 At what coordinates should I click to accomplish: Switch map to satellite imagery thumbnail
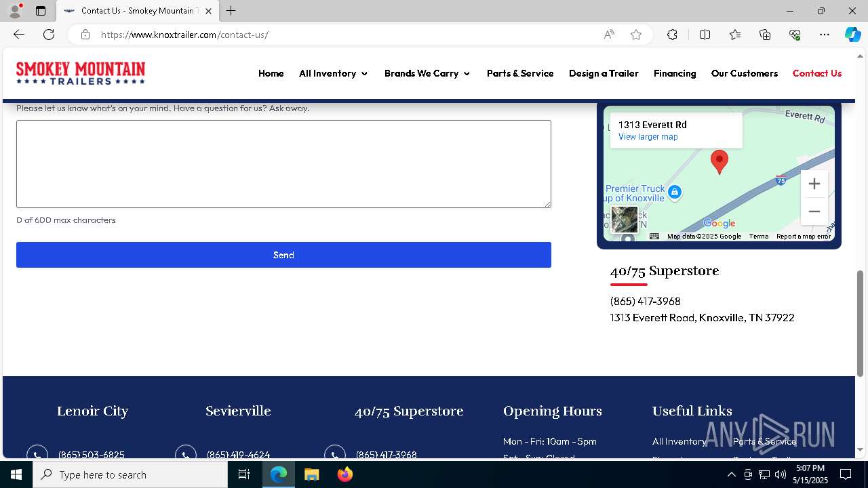(x=625, y=220)
